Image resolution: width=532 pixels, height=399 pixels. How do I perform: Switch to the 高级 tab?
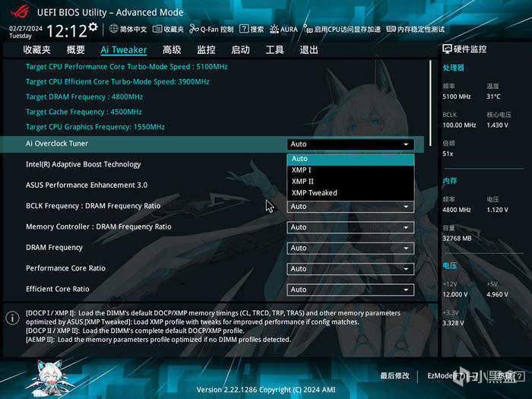tap(172, 50)
